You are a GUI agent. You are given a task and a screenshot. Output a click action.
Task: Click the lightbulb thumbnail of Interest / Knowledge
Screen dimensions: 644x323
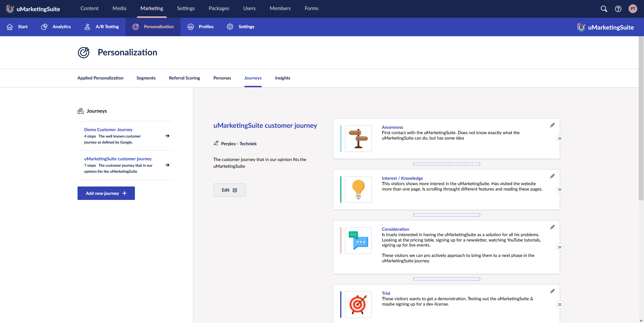click(x=358, y=190)
